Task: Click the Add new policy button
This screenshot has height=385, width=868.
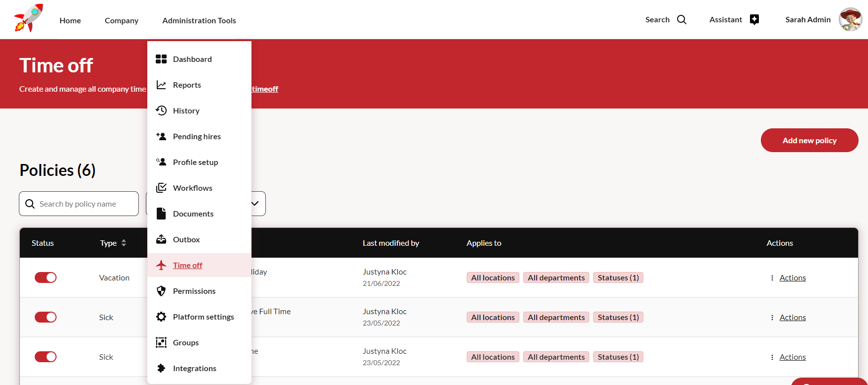Action: point(809,140)
